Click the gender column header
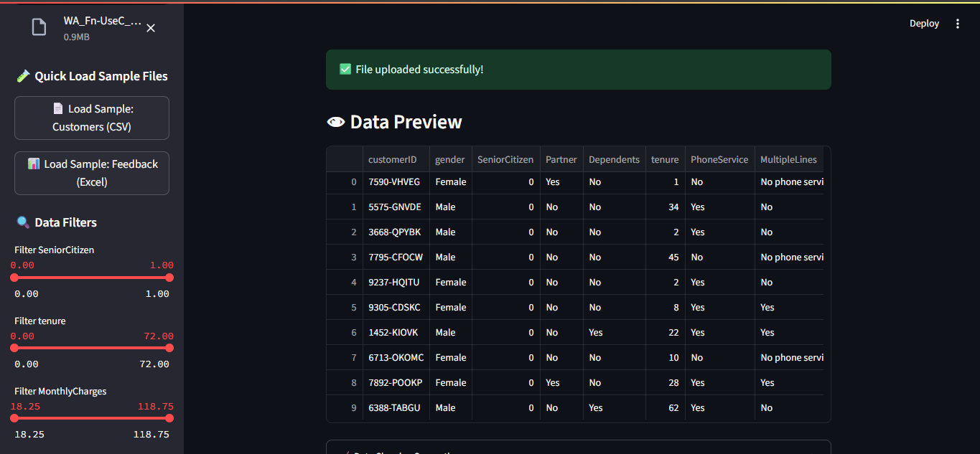The height and width of the screenshot is (454, 980). 449,159
